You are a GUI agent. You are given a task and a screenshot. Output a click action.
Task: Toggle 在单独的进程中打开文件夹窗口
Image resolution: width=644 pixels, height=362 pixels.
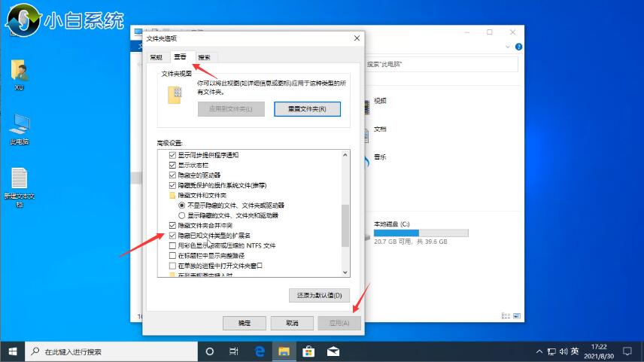(x=172, y=266)
